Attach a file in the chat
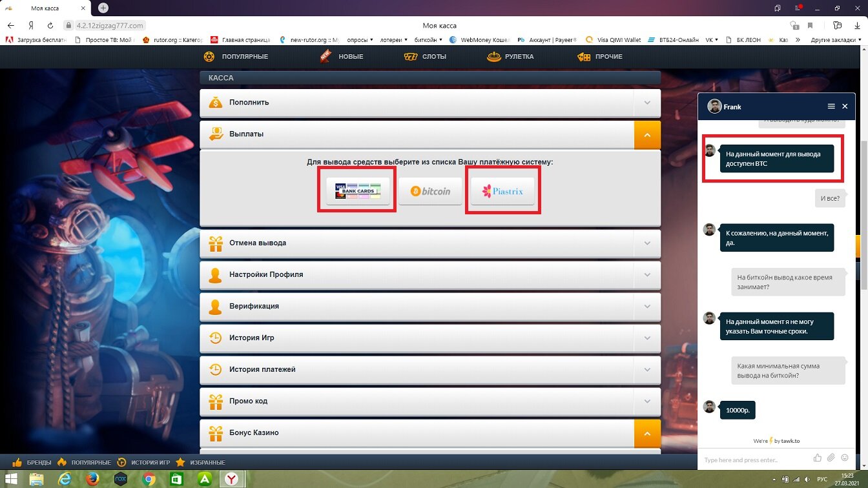The height and width of the screenshot is (488, 868). (x=831, y=458)
